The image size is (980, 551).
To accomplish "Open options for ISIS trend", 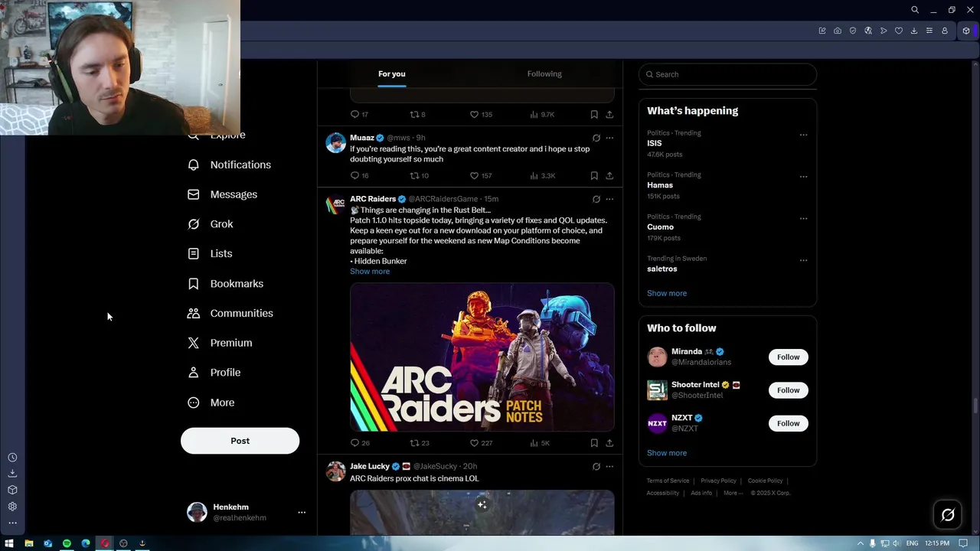I will (x=803, y=135).
